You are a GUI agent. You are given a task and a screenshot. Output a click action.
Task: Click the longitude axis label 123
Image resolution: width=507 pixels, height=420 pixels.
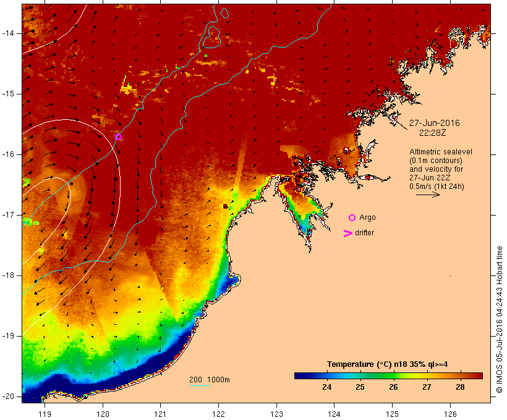click(276, 414)
